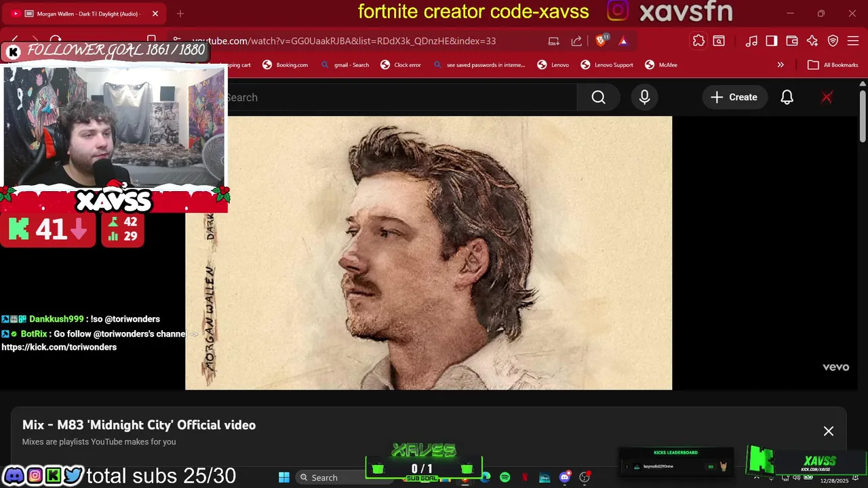Screen dimensions: 868x488
Task: Open the browser hamburger main menu
Action: pos(854,41)
